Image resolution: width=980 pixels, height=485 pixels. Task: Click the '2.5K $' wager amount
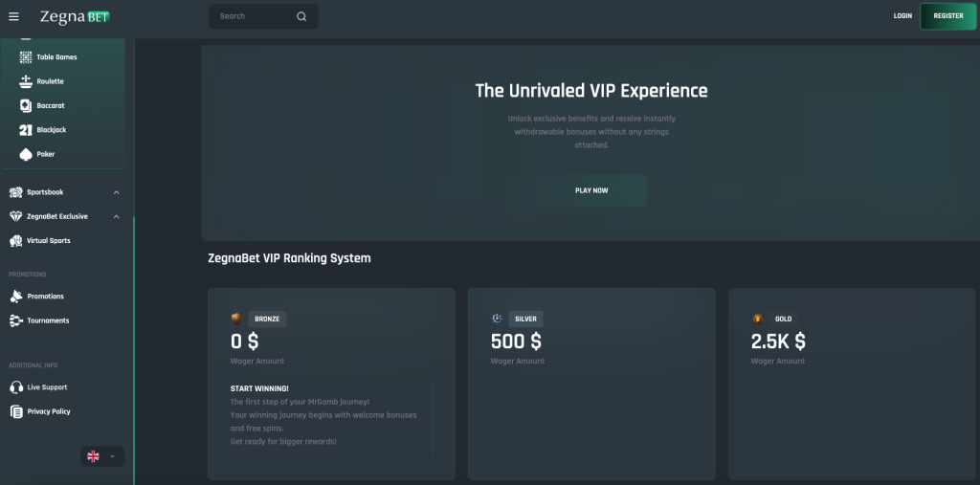tap(778, 342)
